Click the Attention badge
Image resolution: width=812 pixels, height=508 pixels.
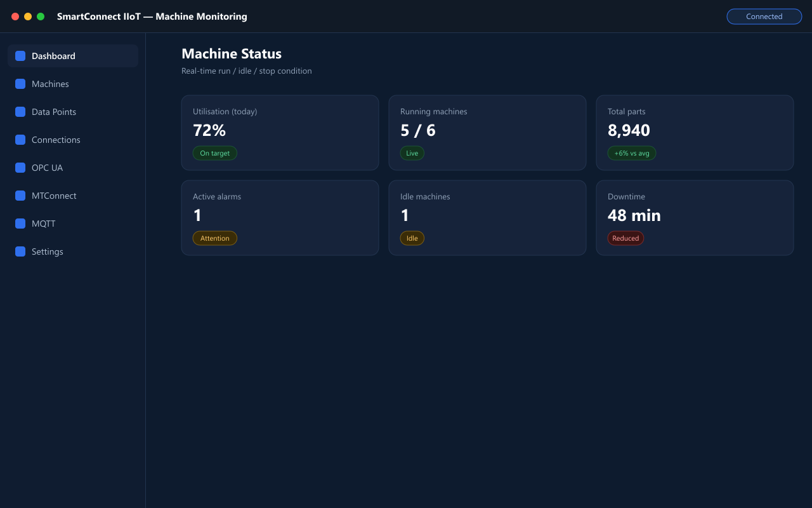tap(215, 238)
